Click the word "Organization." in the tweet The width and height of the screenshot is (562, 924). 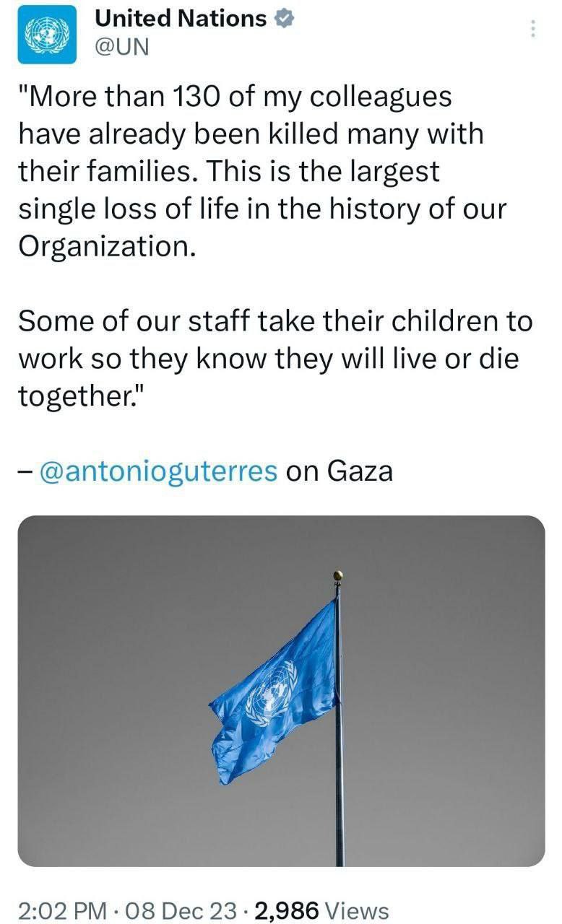coord(107,245)
